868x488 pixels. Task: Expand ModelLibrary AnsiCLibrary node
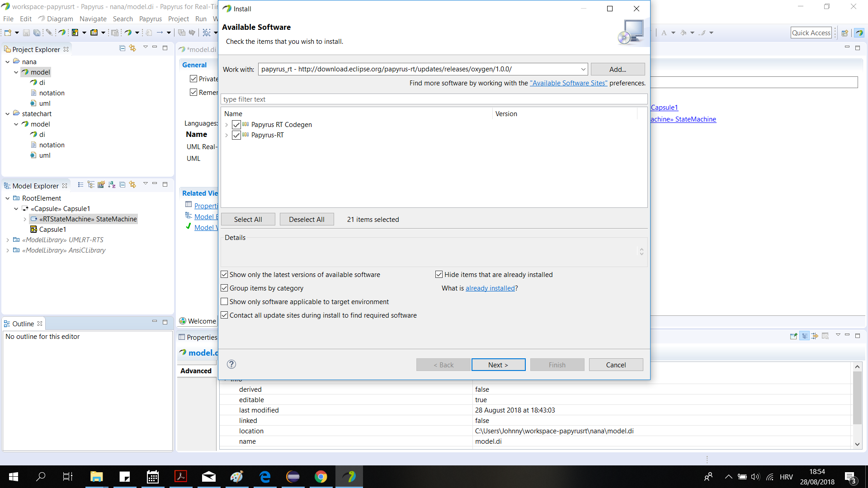coord(7,250)
